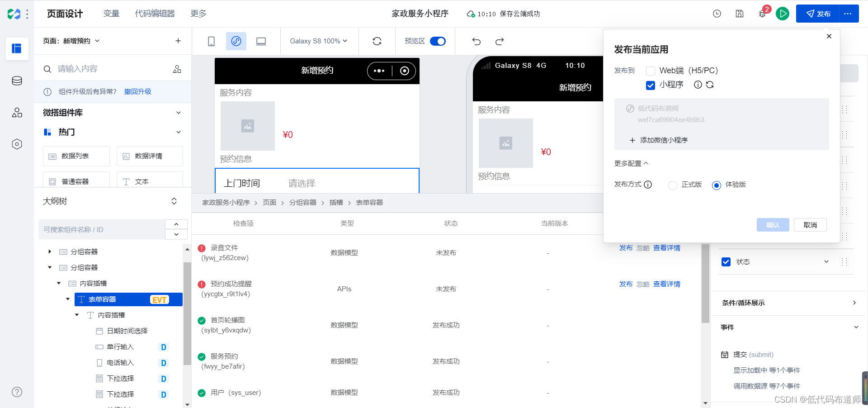Image resolution: width=868 pixels, height=408 pixels.
Task: Click the component icon beside search box
Action: (177, 69)
